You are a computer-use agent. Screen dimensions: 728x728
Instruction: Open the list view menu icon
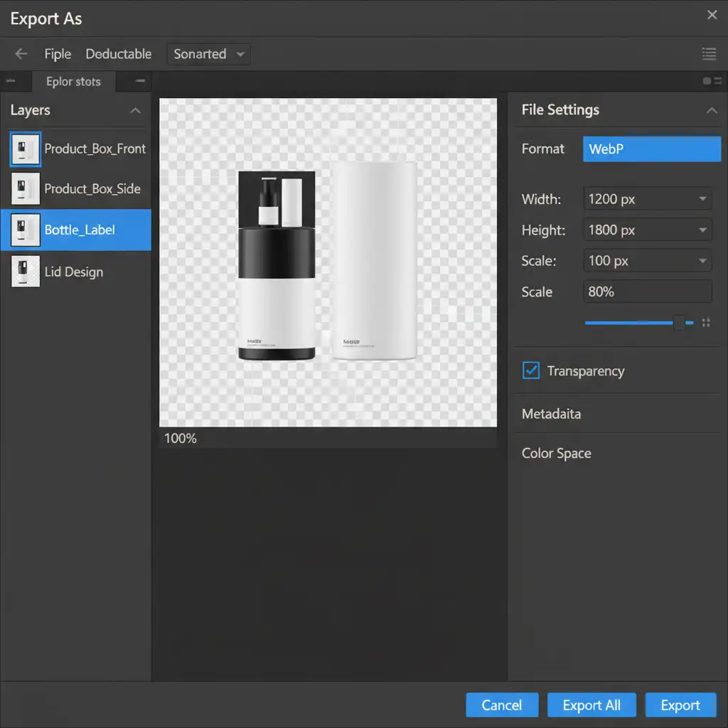tap(708, 54)
